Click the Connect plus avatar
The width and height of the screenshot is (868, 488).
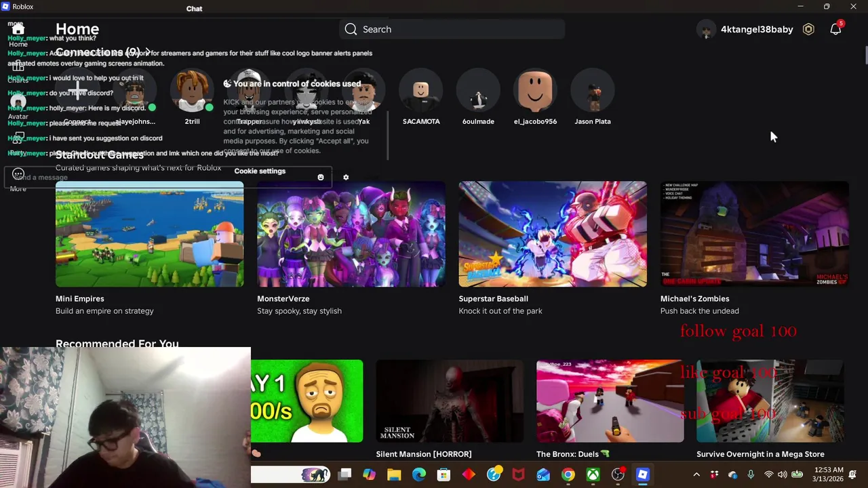77,91
